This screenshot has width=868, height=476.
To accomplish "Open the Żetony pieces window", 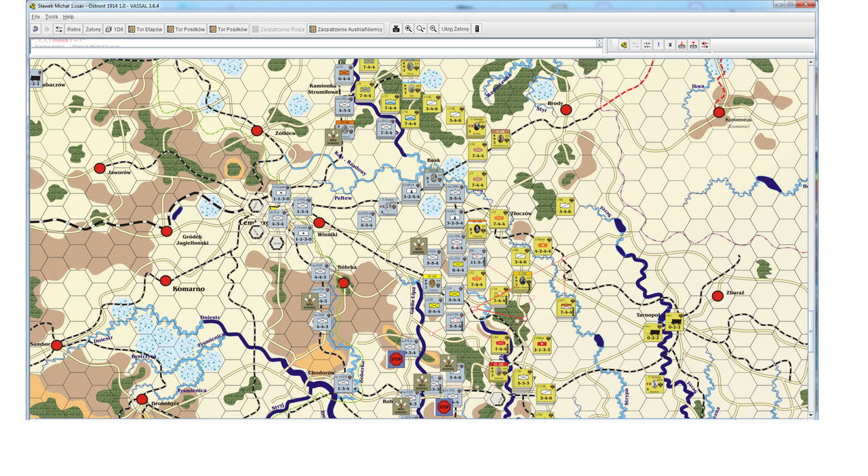I will pos(93,29).
